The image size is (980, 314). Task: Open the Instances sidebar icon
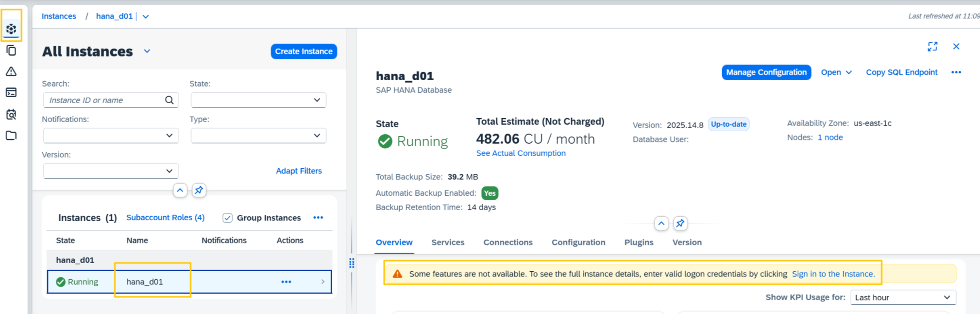(x=11, y=29)
